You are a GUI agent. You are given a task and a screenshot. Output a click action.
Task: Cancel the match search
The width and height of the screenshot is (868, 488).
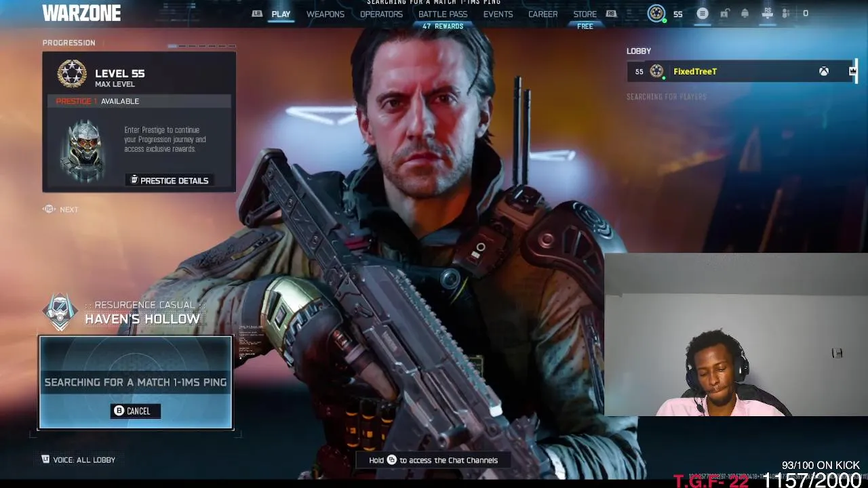click(136, 411)
